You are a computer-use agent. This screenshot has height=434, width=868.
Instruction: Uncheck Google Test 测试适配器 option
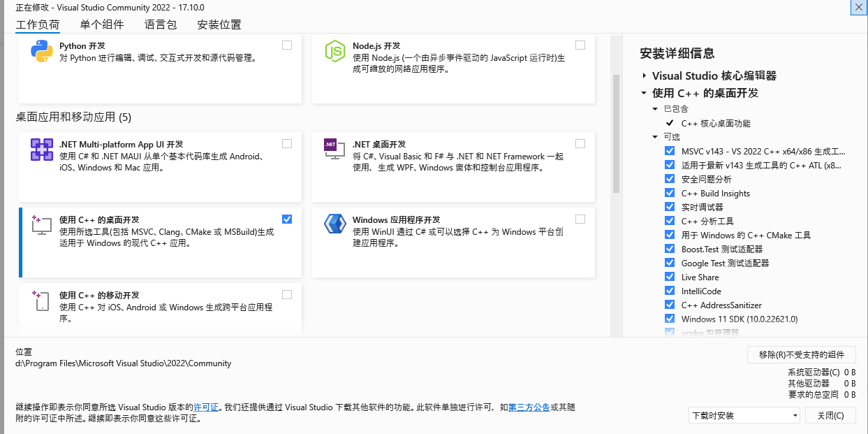pyautogui.click(x=670, y=263)
